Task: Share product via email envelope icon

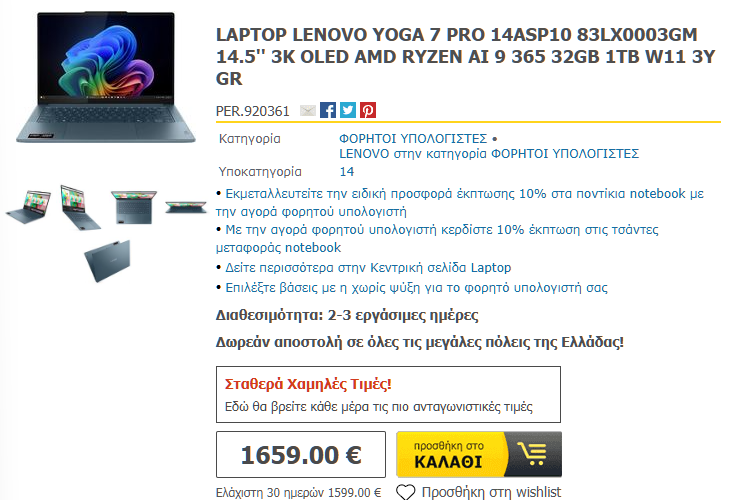Action: (x=308, y=111)
